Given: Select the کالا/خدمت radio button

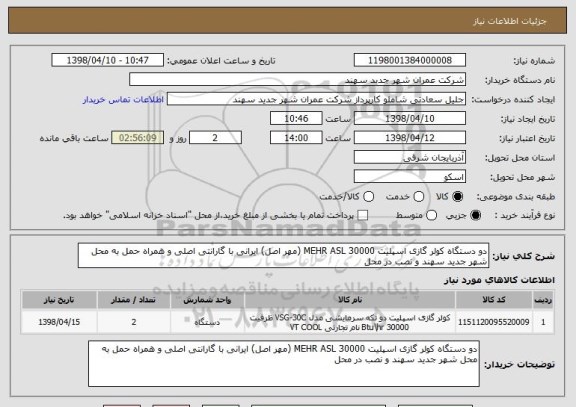Looking at the screenshot, I should (368, 197).
